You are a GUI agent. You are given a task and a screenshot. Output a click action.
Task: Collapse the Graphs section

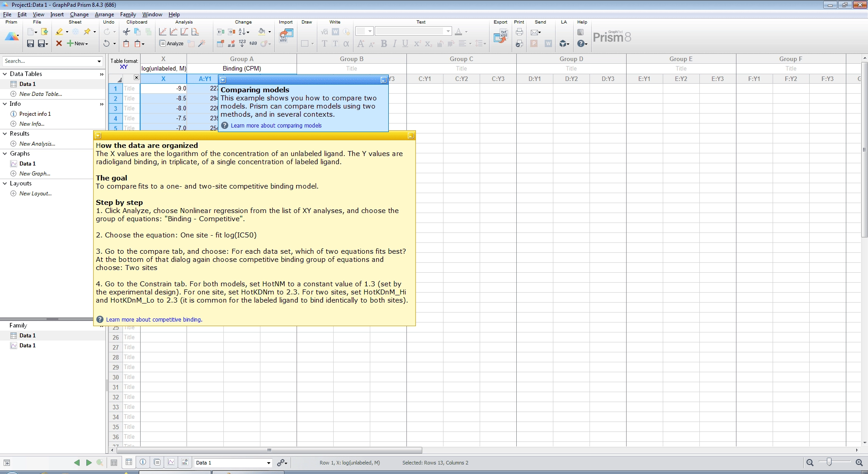coord(5,154)
